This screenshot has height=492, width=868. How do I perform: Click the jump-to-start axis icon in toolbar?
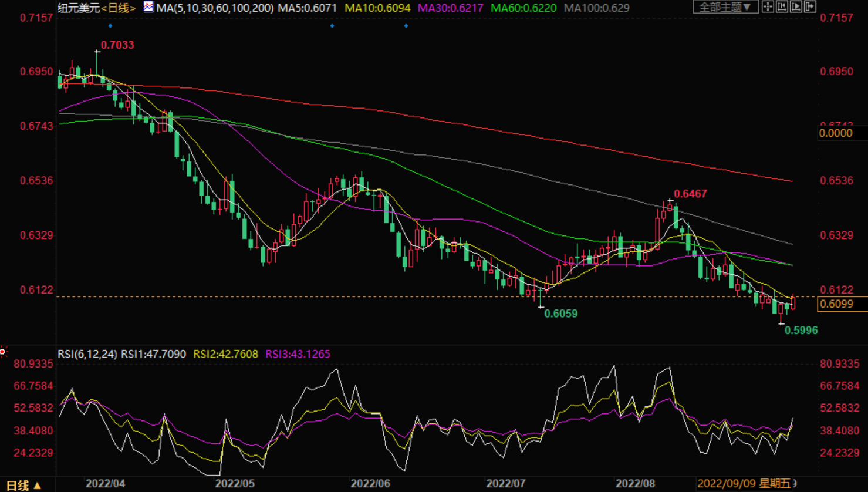click(x=782, y=7)
